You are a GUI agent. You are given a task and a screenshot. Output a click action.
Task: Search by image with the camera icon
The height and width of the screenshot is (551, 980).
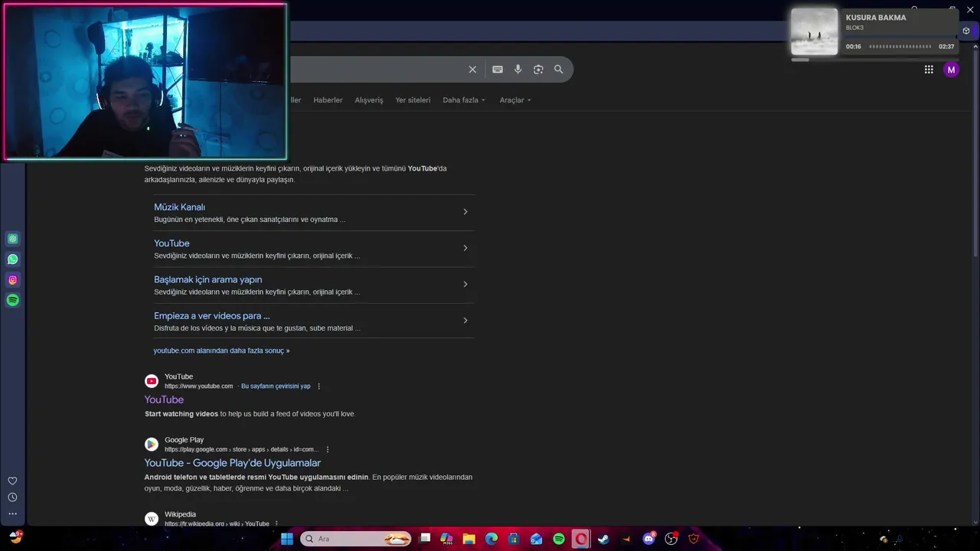(x=538, y=70)
